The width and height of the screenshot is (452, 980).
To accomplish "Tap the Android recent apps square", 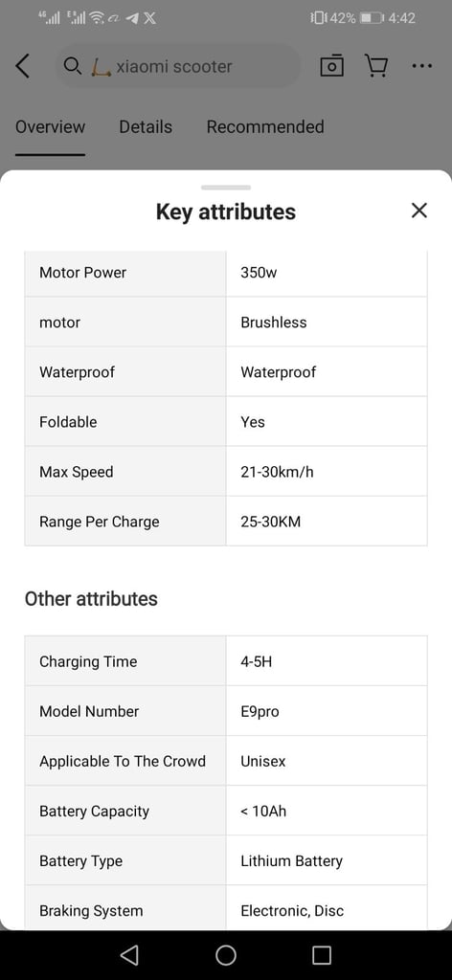I will [322, 954].
